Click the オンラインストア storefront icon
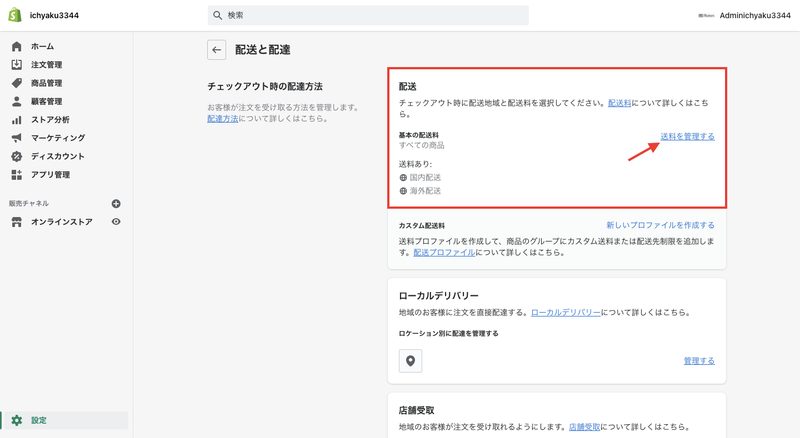The image size is (800, 438). [x=17, y=222]
